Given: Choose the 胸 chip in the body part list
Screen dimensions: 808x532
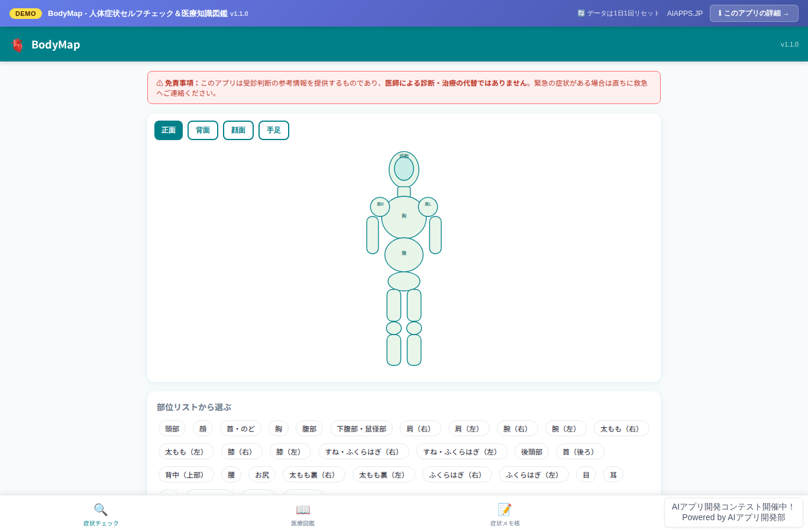Looking at the screenshot, I should click(x=279, y=429).
